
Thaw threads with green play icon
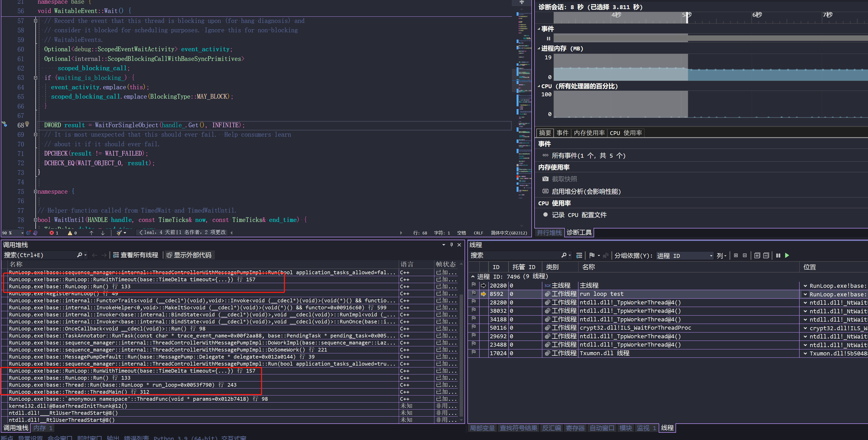pyautogui.click(x=787, y=255)
